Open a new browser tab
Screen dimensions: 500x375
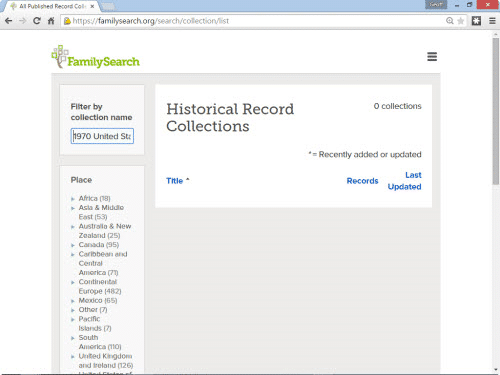[107, 6]
